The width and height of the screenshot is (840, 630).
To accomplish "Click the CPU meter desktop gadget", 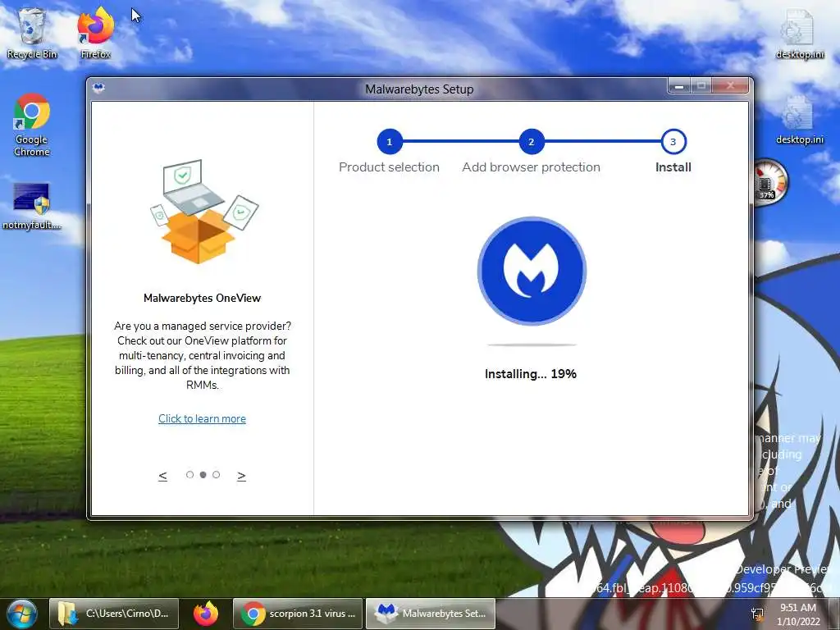I will tap(770, 181).
